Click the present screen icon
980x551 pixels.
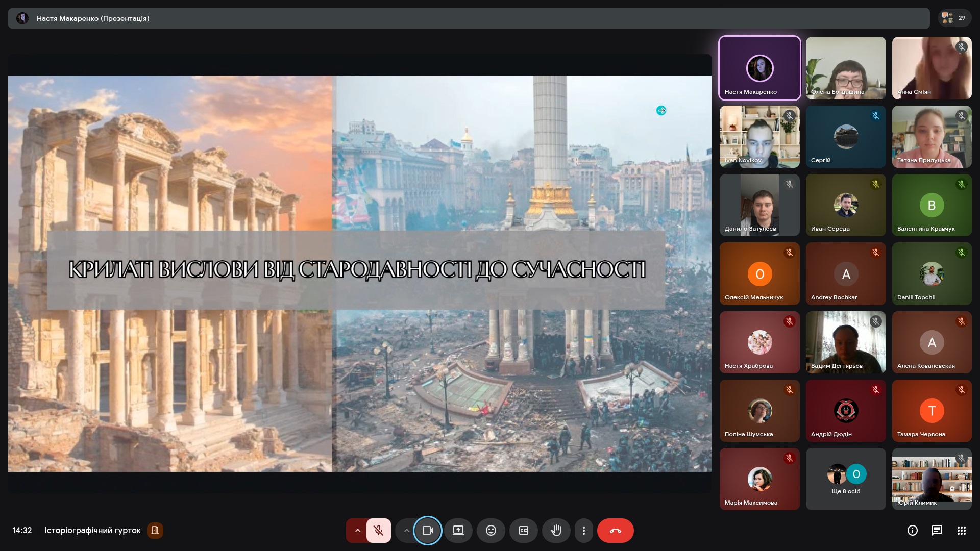pos(458,531)
